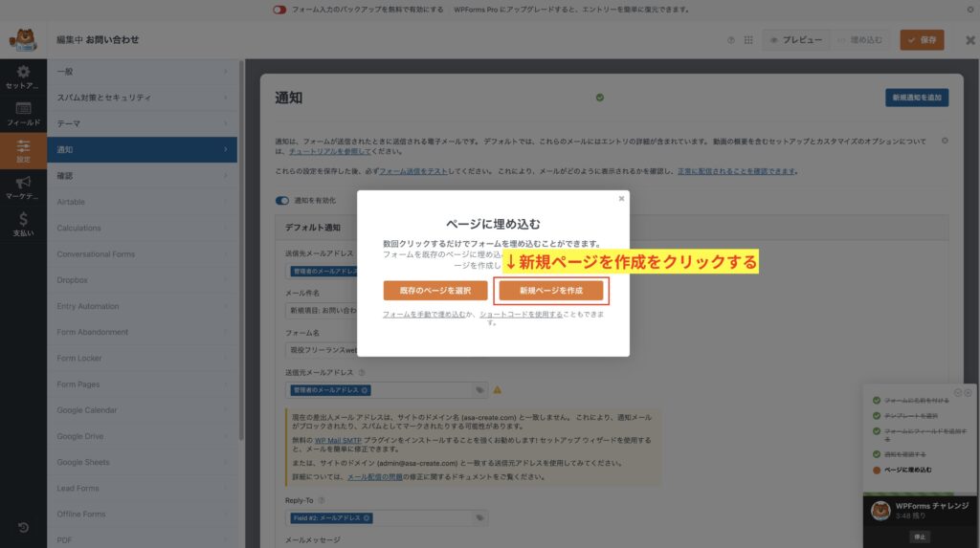Close the ページに埋め込む dialog
The height and width of the screenshot is (548, 980).
point(621,199)
